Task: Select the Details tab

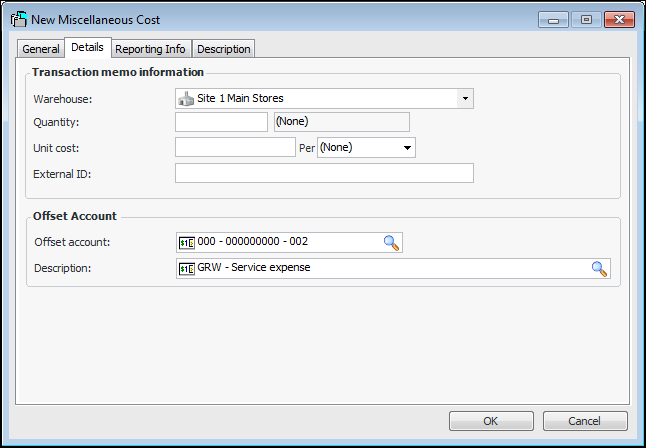Action: [x=88, y=48]
